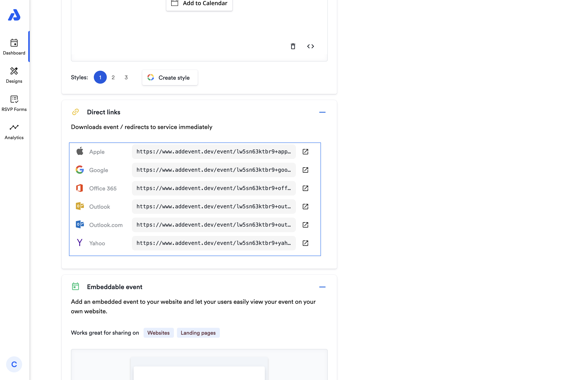
Task: Open the RSVP Forms menu item
Action: click(14, 103)
